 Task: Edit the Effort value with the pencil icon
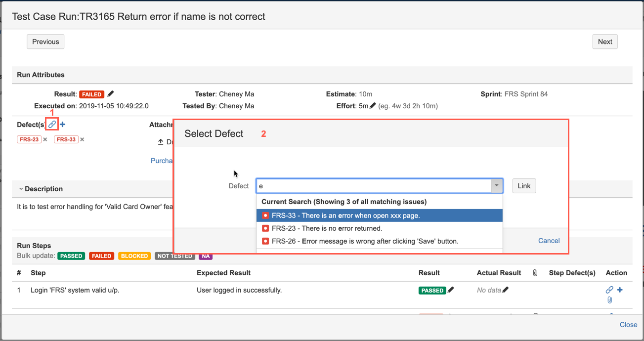tap(373, 106)
